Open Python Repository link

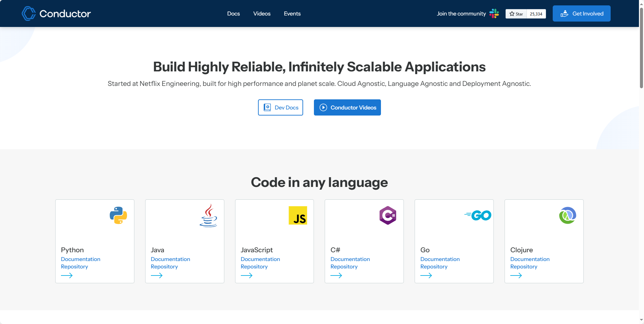tap(74, 266)
